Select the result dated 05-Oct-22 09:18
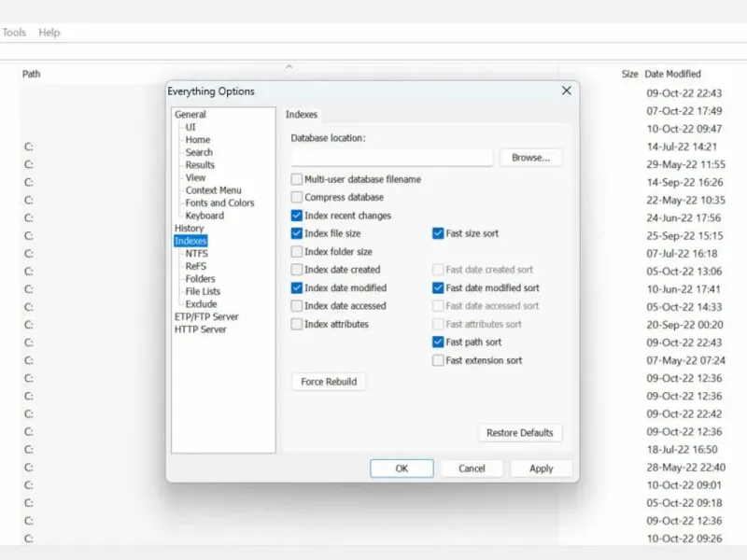Image resolution: width=747 pixels, height=560 pixels. click(684, 503)
